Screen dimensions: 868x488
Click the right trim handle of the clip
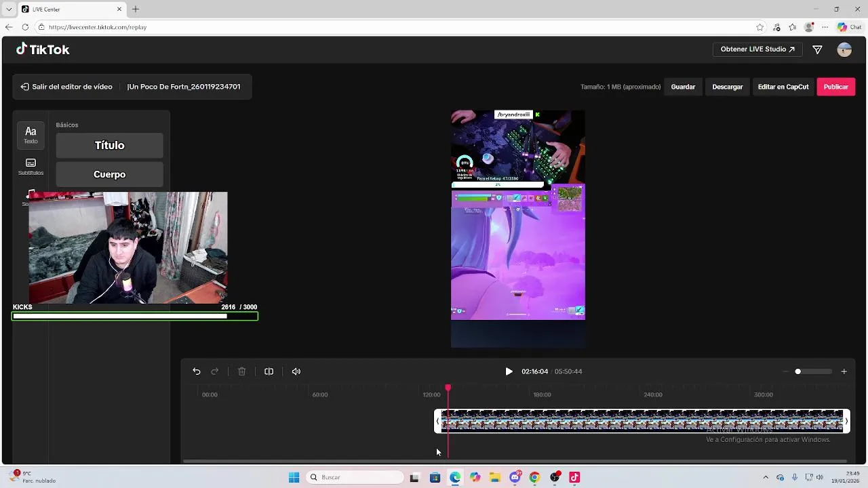[846, 421]
